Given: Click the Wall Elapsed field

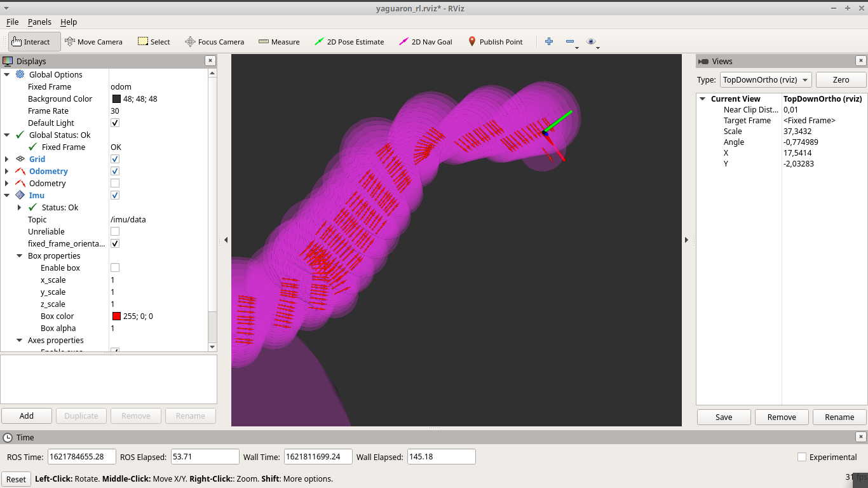Looking at the screenshot, I should [442, 457].
